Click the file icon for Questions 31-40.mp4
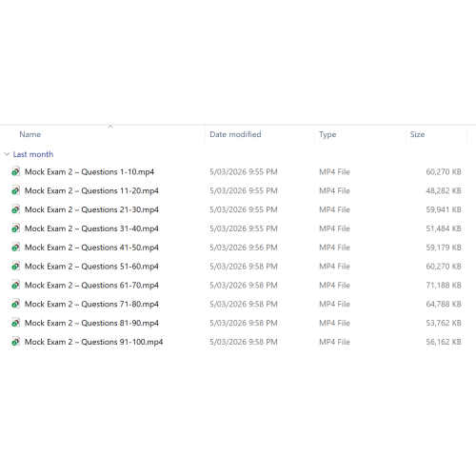Image resolution: width=476 pixels, height=476 pixels. (15, 228)
